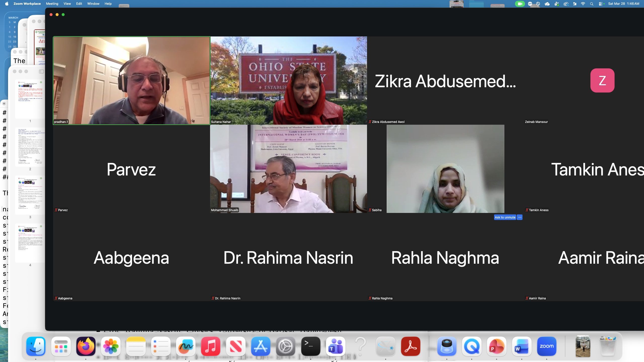Open Terminal from the Dock
The width and height of the screenshot is (644, 362).
311,346
